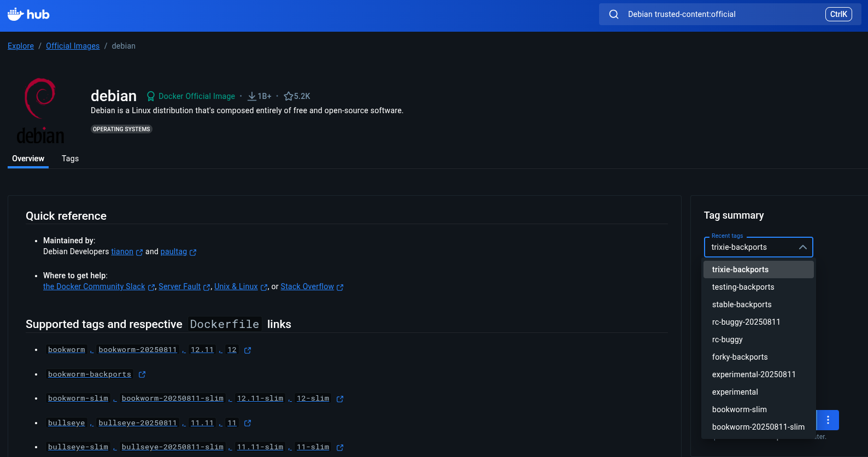Click the bookworm tag link
Viewport: 868px width, 457px height.
point(67,350)
